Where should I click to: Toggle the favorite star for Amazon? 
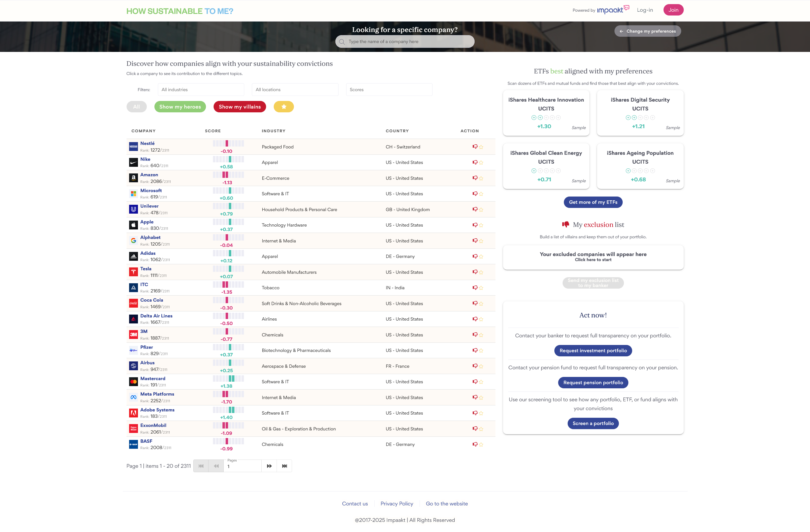pos(481,178)
